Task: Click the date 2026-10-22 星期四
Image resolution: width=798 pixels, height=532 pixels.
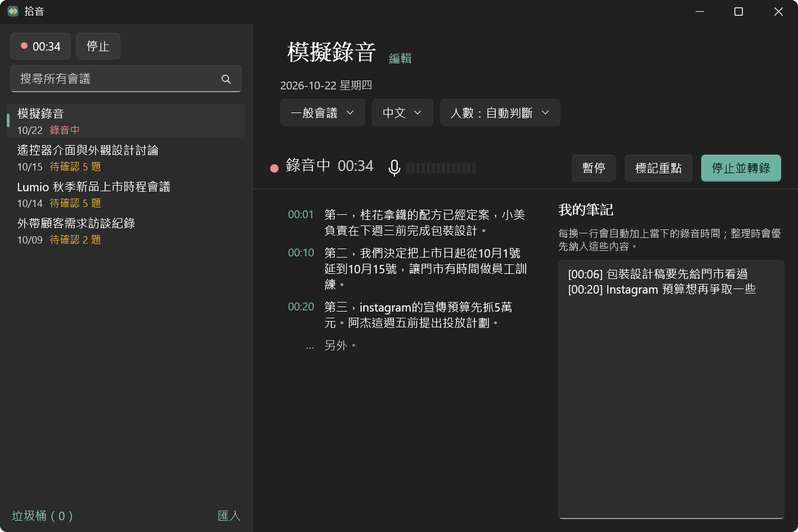Action: (x=326, y=85)
